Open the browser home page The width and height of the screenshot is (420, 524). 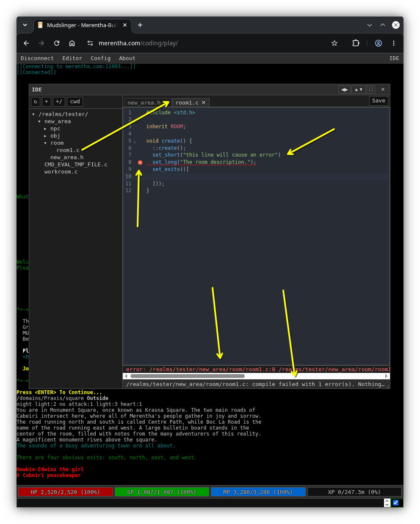pos(72,43)
